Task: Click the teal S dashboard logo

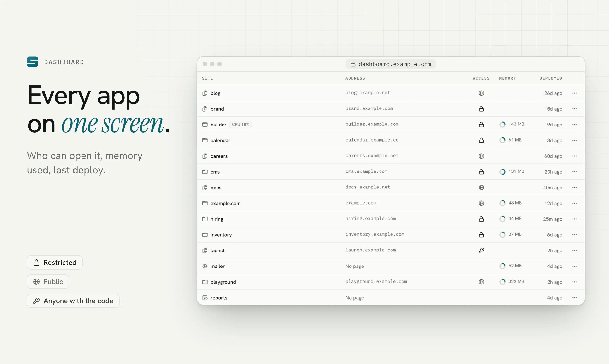Action: 32,62
